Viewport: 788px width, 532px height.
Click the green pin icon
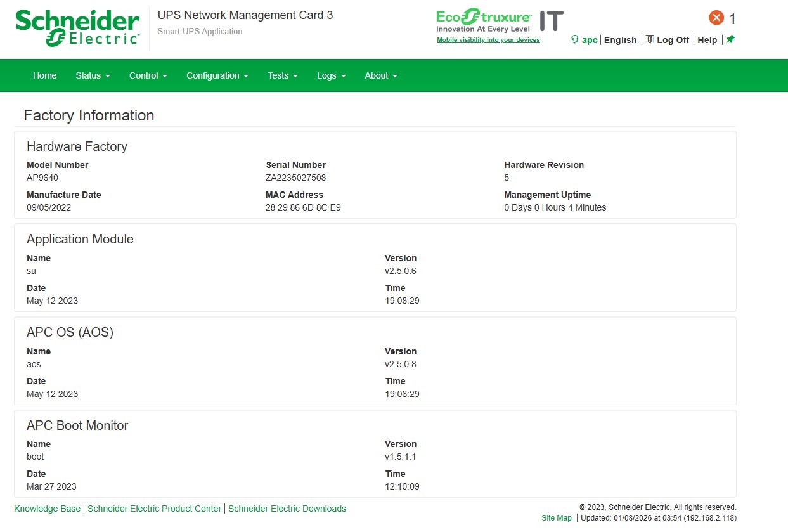click(x=730, y=39)
